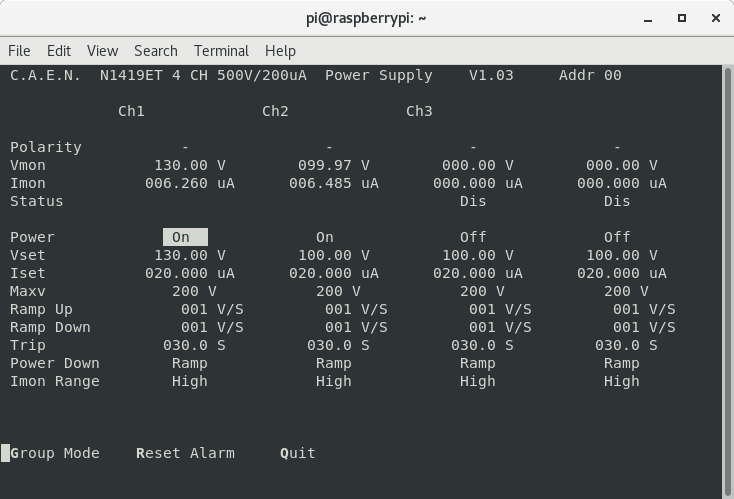Open the Help menu
The width and height of the screenshot is (734, 499).
280,51
